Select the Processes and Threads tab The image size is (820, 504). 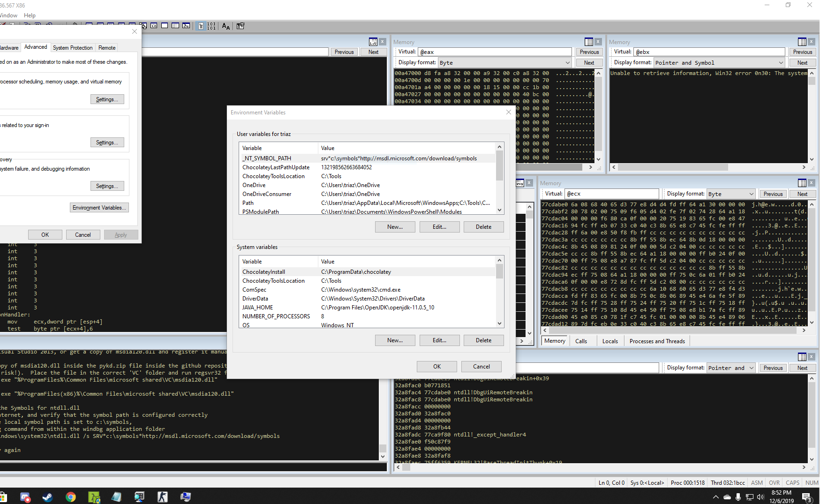[x=657, y=341]
